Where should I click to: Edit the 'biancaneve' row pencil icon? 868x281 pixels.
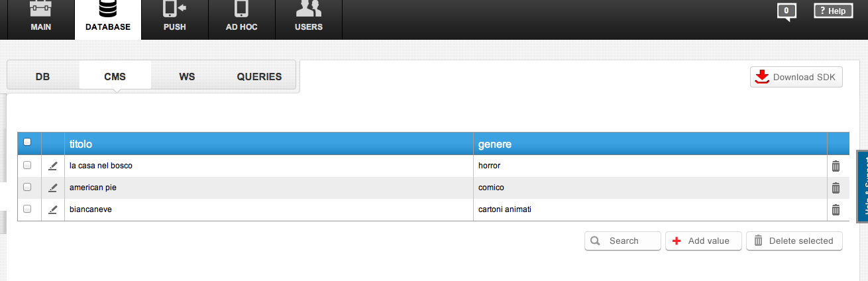click(53, 209)
